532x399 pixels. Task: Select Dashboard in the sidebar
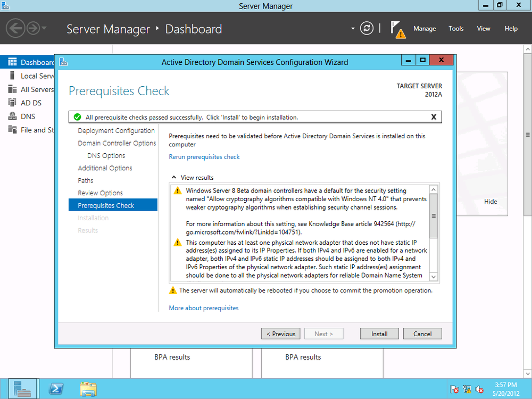coord(28,62)
